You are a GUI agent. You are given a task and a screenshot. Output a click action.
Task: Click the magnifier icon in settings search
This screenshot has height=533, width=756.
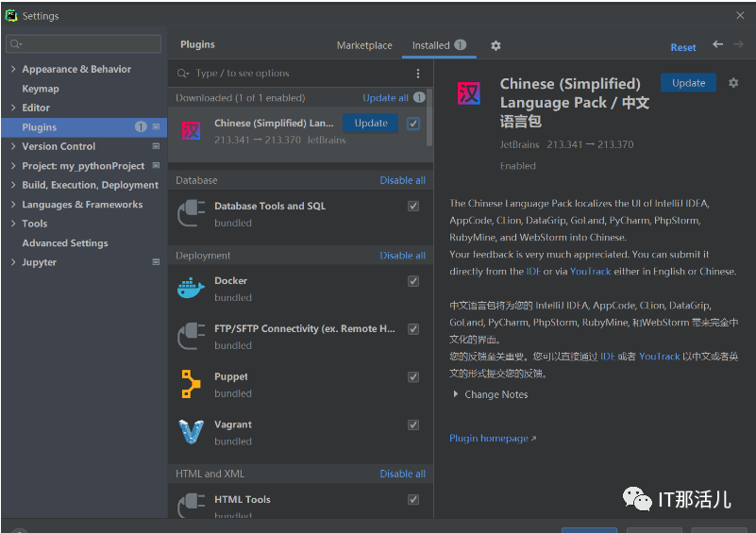coord(15,43)
